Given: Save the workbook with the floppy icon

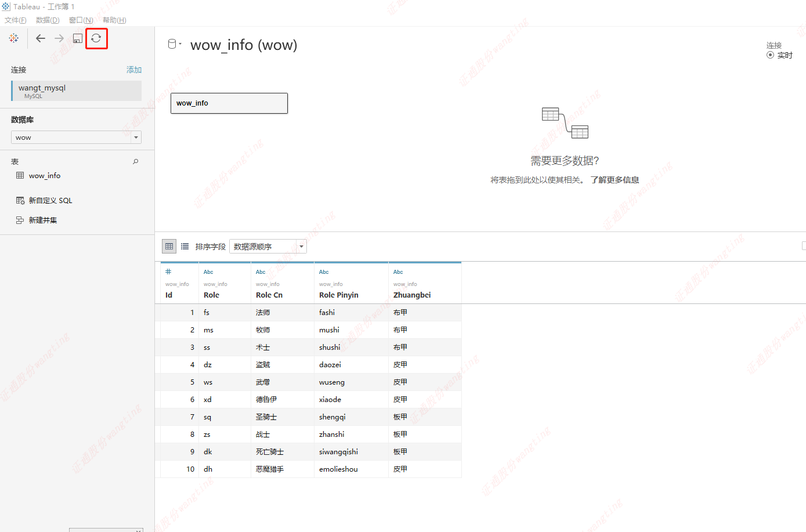Looking at the screenshot, I should click(x=78, y=38).
